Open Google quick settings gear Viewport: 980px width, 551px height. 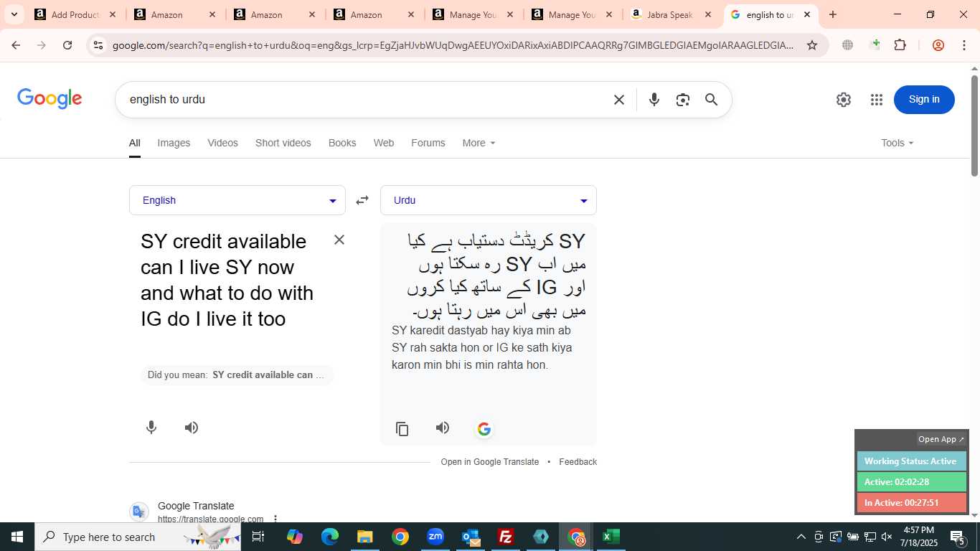(x=844, y=100)
